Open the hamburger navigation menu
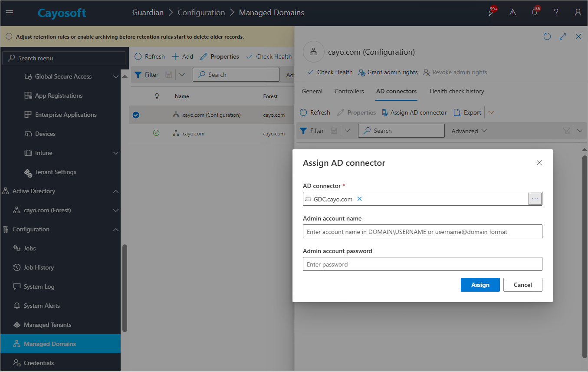This screenshot has width=588, height=372. click(x=10, y=13)
